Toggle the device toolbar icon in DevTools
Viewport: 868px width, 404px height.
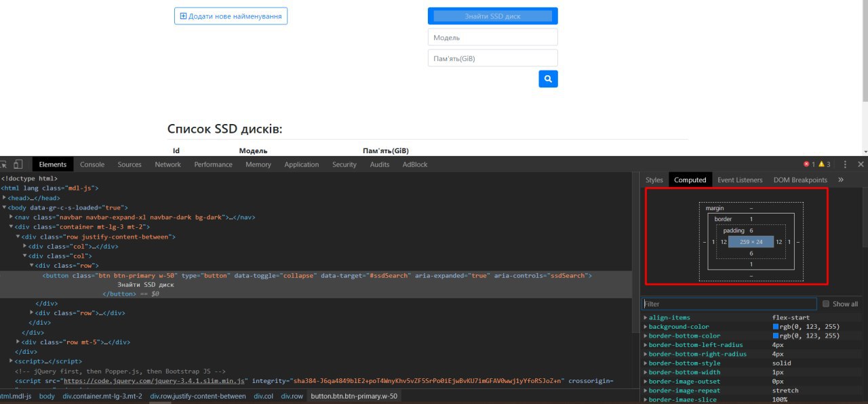18,164
